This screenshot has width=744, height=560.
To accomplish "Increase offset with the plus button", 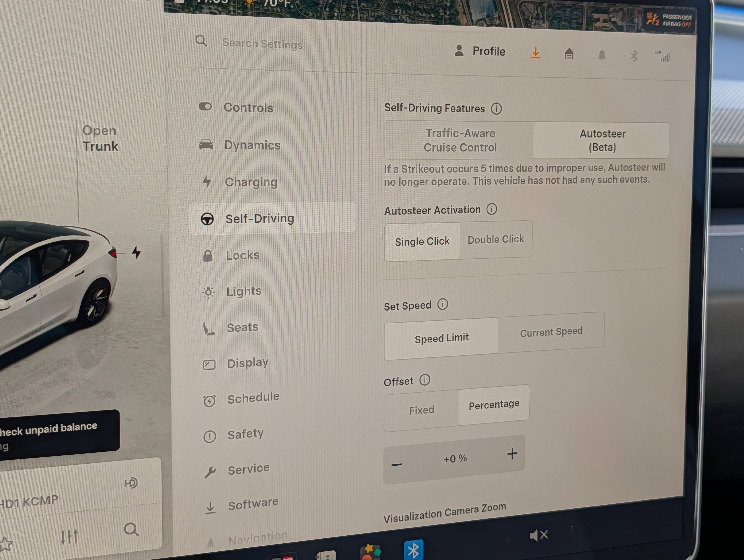I will tap(512, 454).
